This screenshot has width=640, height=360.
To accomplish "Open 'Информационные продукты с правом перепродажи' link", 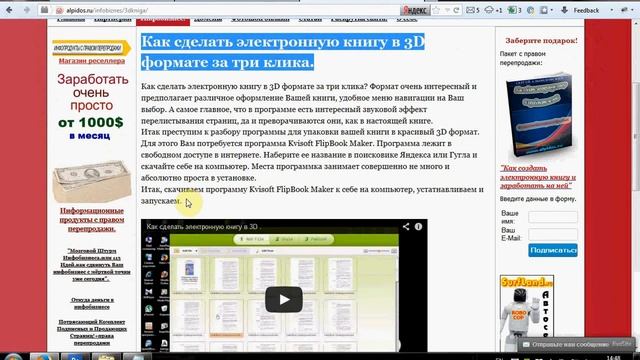I will pyautogui.click(x=92, y=220).
